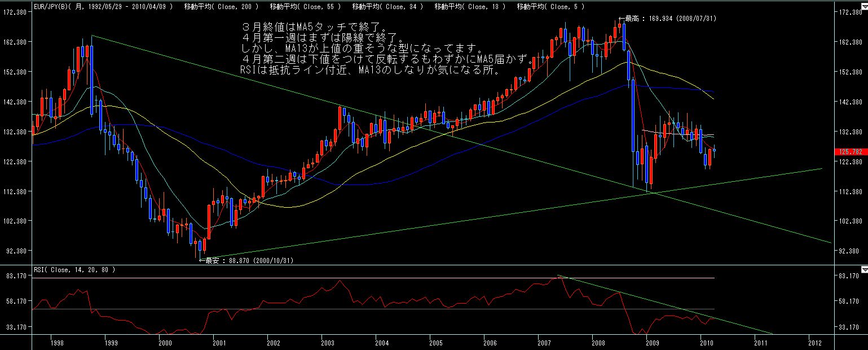Select the 移動平均( Close, 55 ) indicator label
This screenshot has height=350, width=868.
305,7
